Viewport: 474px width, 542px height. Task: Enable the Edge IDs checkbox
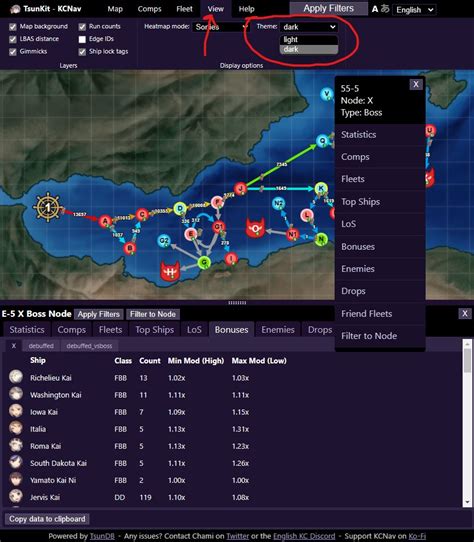(82, 39)
